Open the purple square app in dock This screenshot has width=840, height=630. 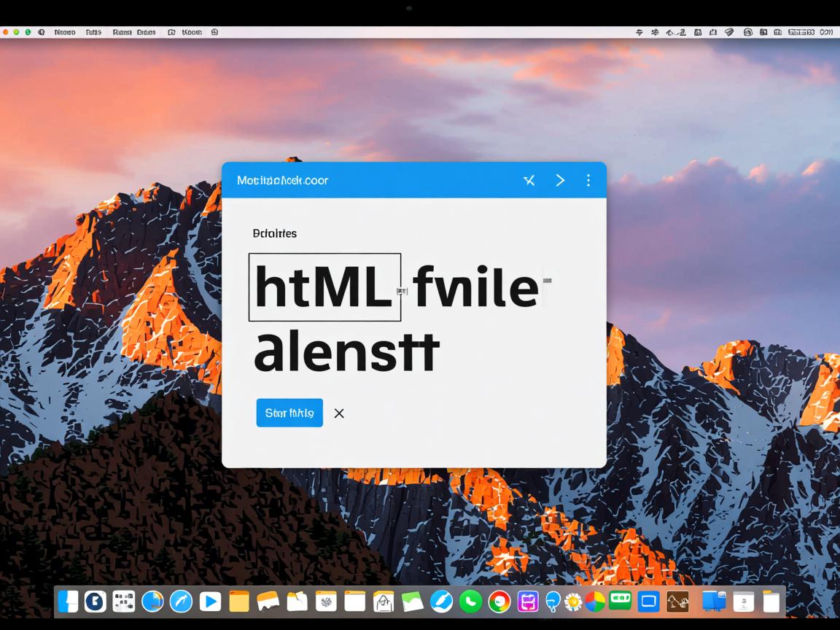point(527,601)
